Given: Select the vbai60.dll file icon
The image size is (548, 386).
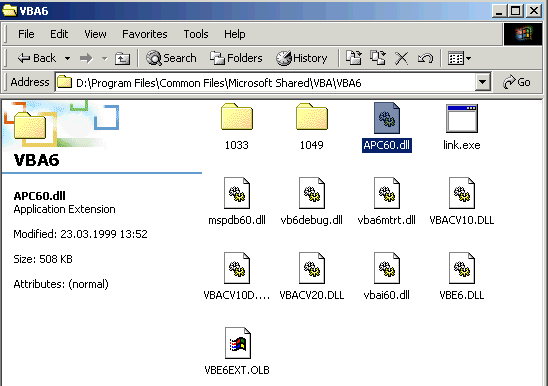Looking at the screenshot, I should click(x=387, y=268).
